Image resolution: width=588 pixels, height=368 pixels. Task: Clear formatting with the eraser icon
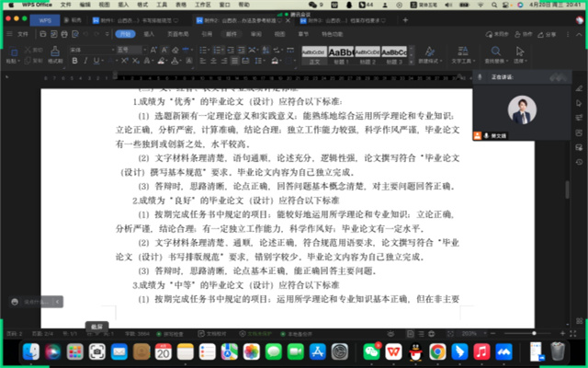pyautogui.click(x=175, y=50)
